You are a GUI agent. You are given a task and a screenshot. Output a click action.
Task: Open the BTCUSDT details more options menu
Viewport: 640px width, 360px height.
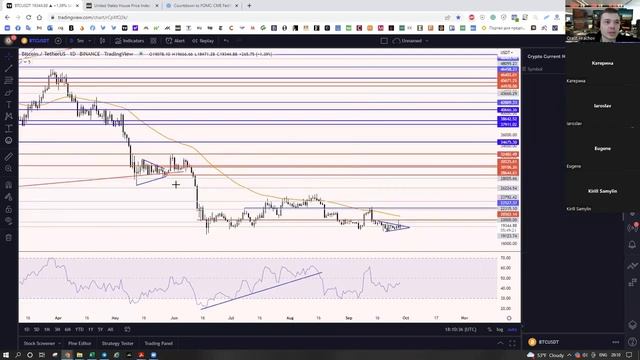616,342
